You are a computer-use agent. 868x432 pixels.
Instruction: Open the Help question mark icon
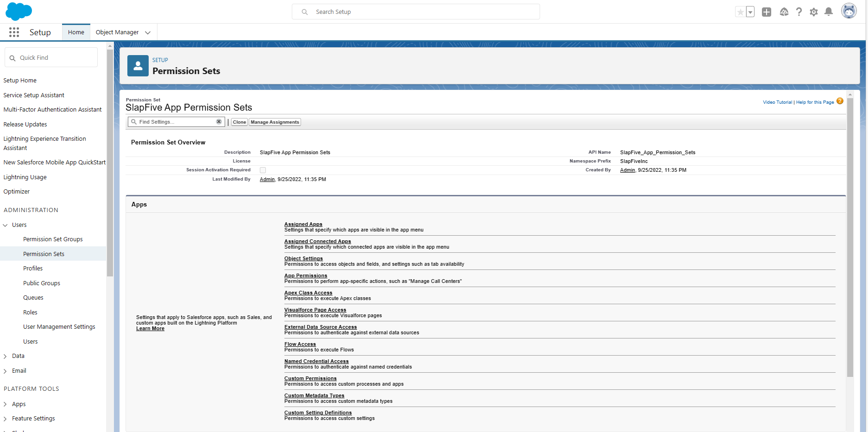pyautogui.click(x=799, y=12)
